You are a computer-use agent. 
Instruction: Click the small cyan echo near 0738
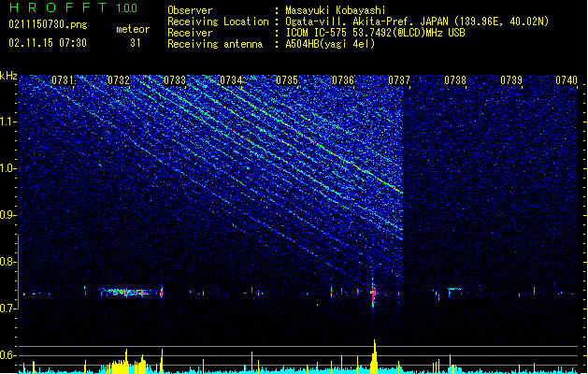(x=455, y=291)
